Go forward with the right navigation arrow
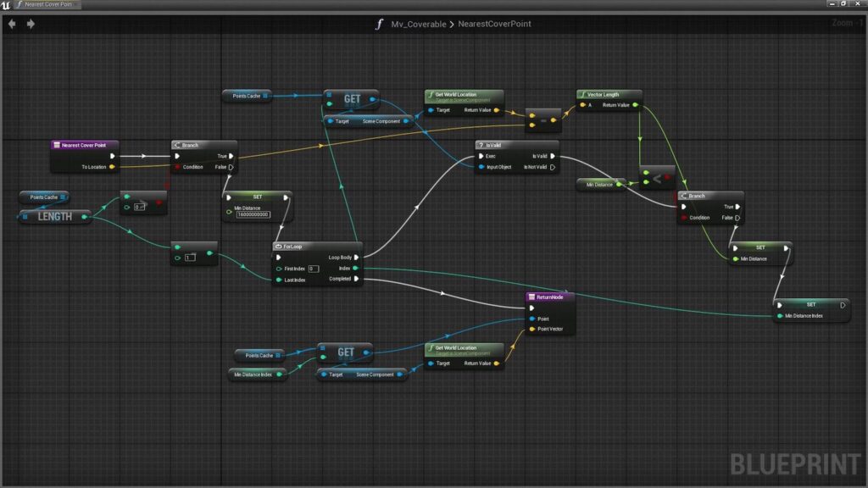 31,24
